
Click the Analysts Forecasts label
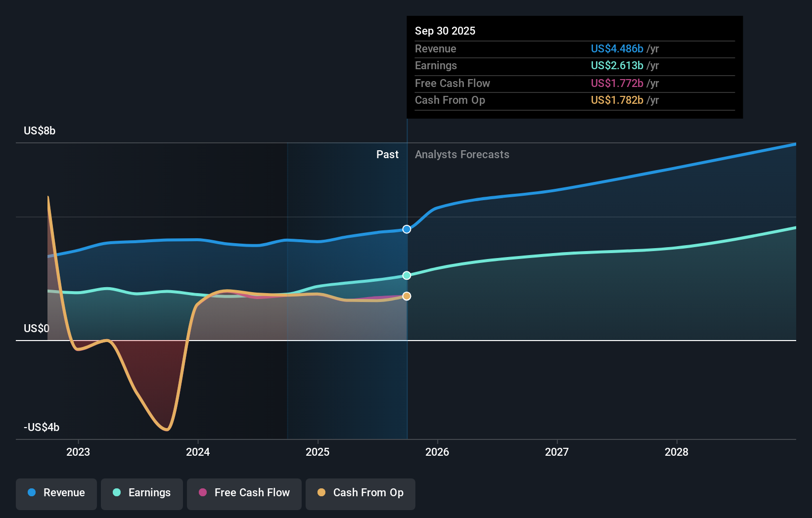tap(462, 155)
